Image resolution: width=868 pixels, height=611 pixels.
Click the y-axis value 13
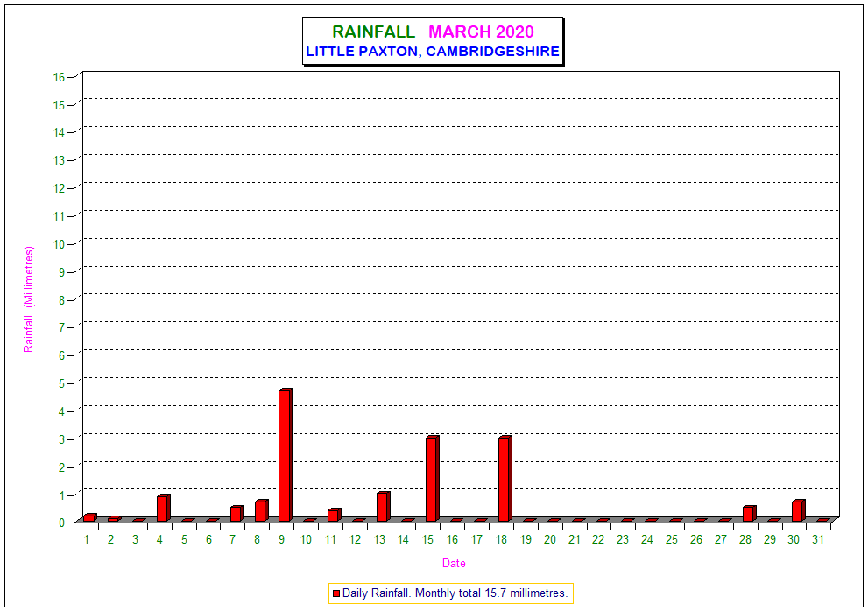point(59,160)
